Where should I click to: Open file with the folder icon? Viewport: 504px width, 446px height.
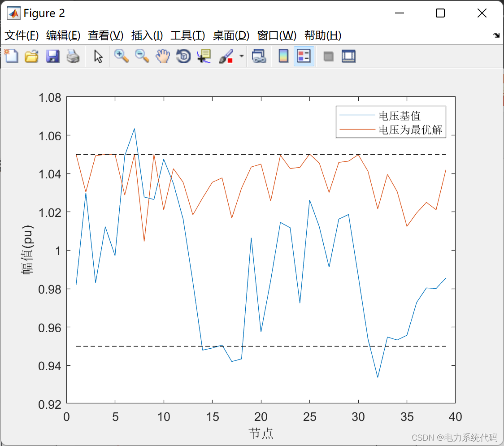tap(31, 56)
